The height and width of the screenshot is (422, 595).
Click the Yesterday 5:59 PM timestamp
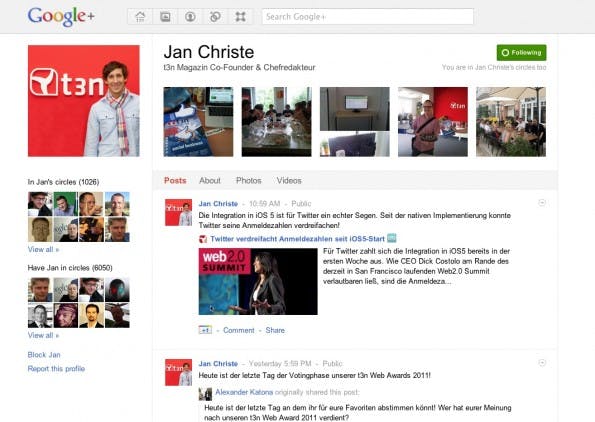(x=280, y=364)
